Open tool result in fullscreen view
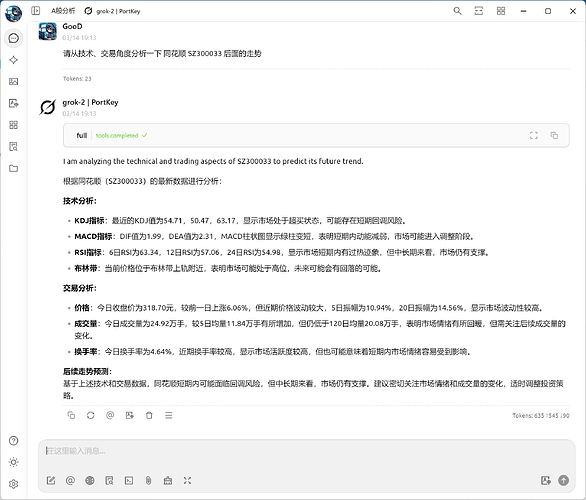Viewport: 586px width, 500px height. (x=534, y=135)
